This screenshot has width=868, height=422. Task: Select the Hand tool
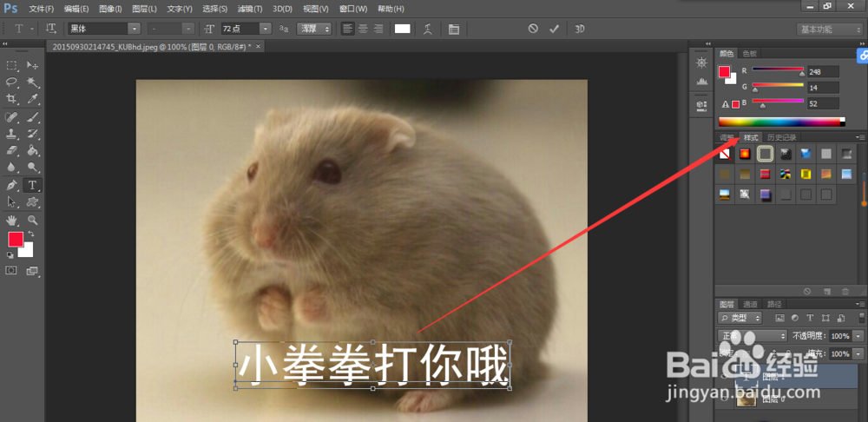point(11,220)
